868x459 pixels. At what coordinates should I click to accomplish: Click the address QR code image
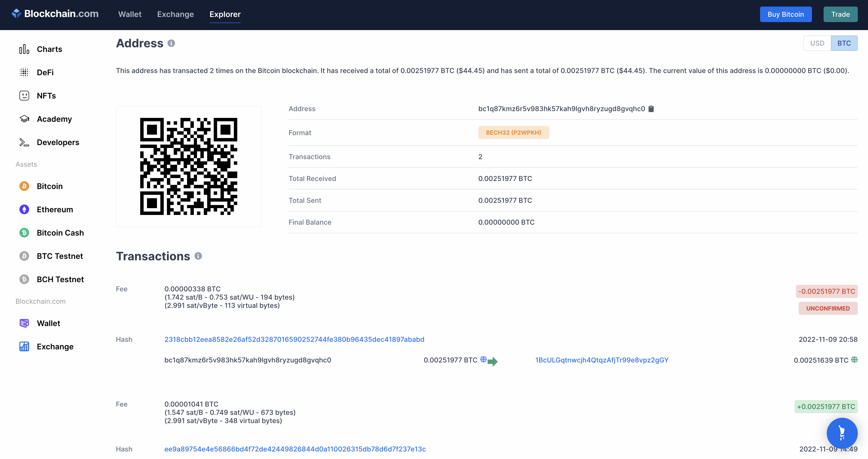click(189, 166)
